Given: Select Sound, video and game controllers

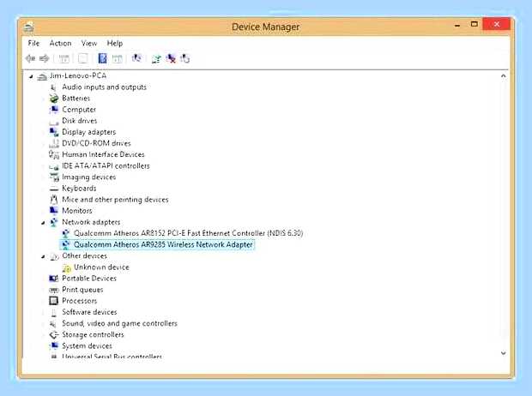Looking at the screenshot, I should [x=119, y=323].
